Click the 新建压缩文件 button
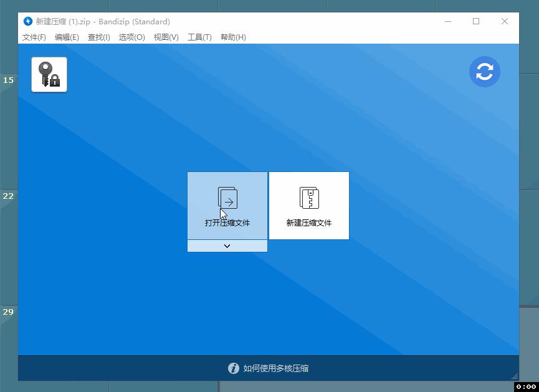Viewport: 539px width, 392px height. coord(308,206)
